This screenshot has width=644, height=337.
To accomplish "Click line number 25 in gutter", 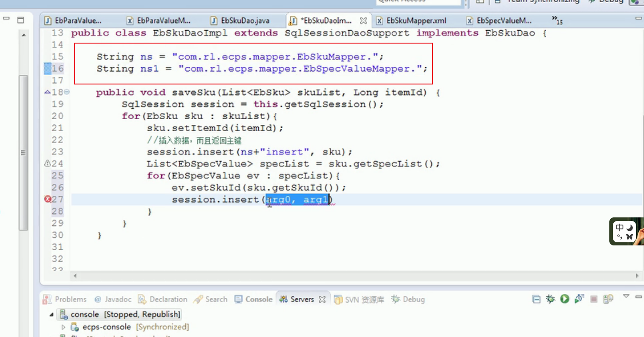I will coord(58,176).
